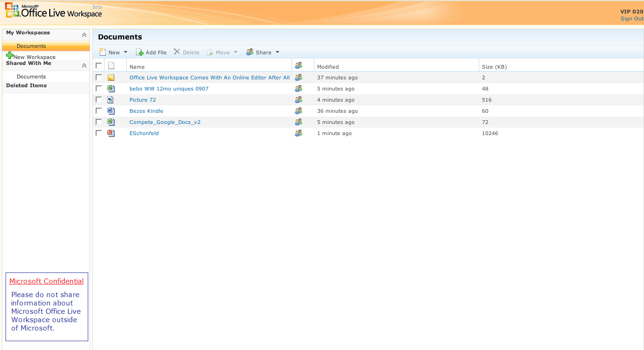Open the Picture 72 file link
Viewport: 644px width, 350px height.
143,100
